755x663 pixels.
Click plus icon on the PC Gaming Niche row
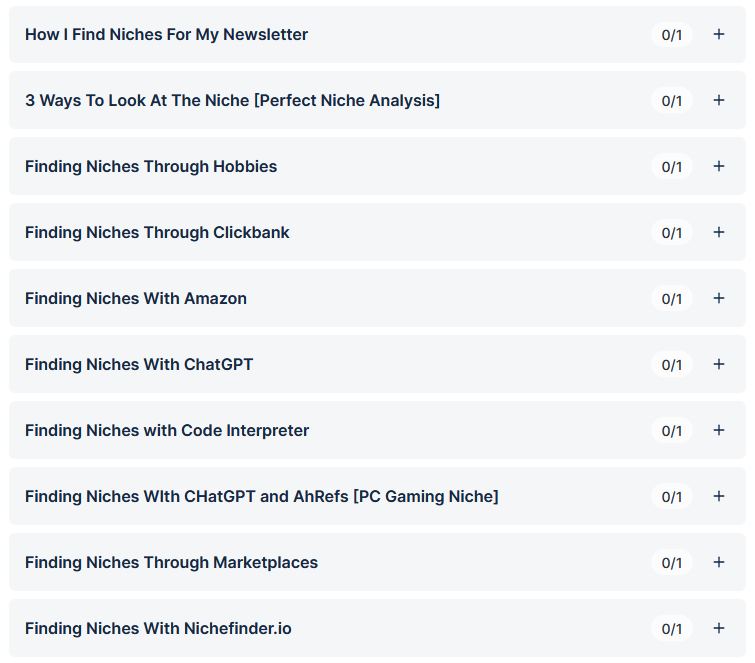718,496
